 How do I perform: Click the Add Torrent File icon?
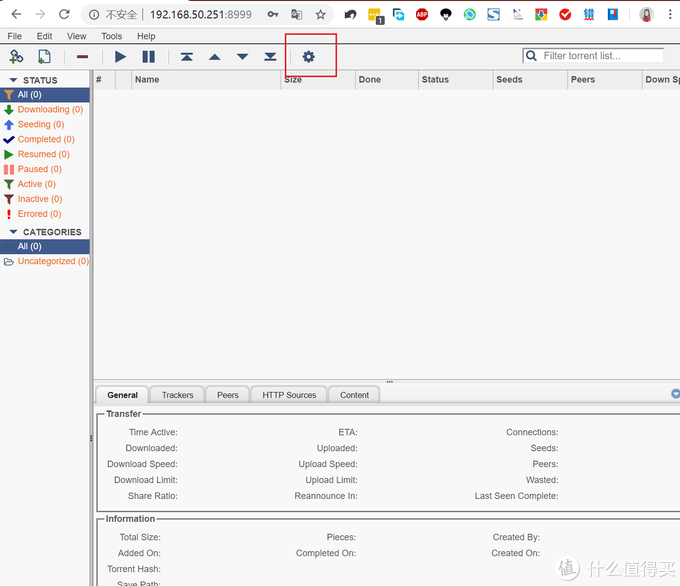coord(44,57)
